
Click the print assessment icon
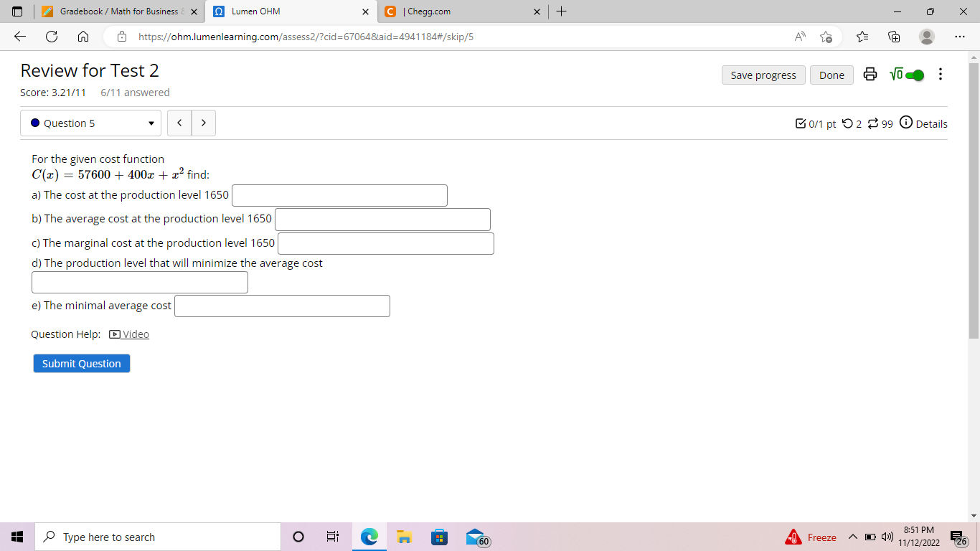point(870,75)
